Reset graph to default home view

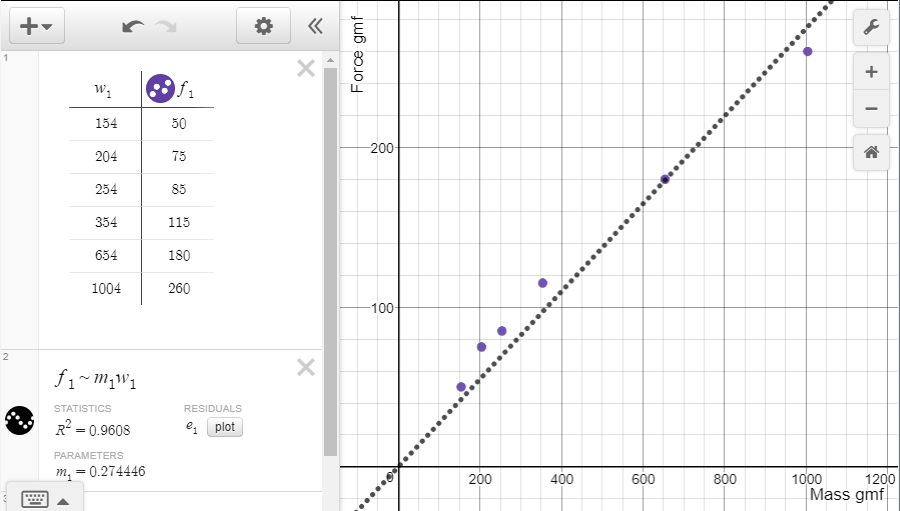(x=871, y=152)
